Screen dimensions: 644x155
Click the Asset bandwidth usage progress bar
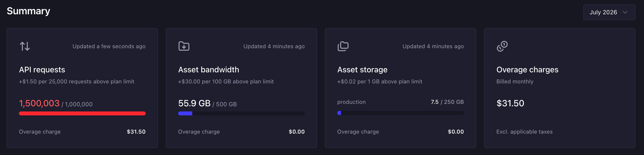(x=241, y=113)
